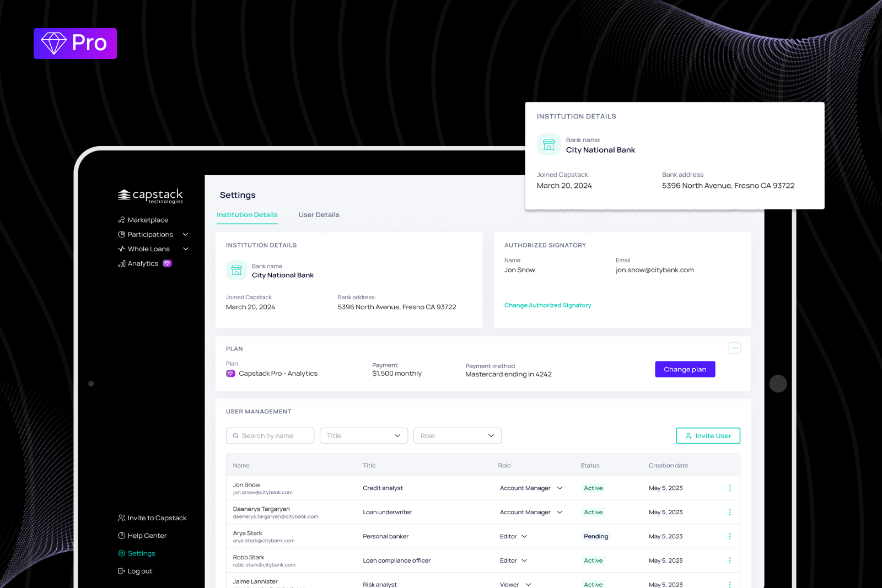Click the Invite to Capstack people icon
Screen dimensions: 882x588
coord(121,518)
